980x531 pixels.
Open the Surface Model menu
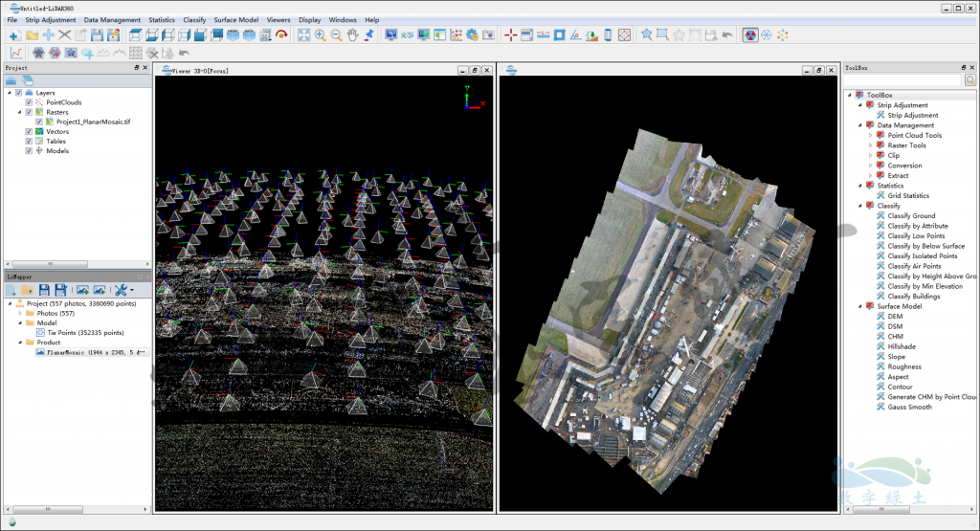235,19
